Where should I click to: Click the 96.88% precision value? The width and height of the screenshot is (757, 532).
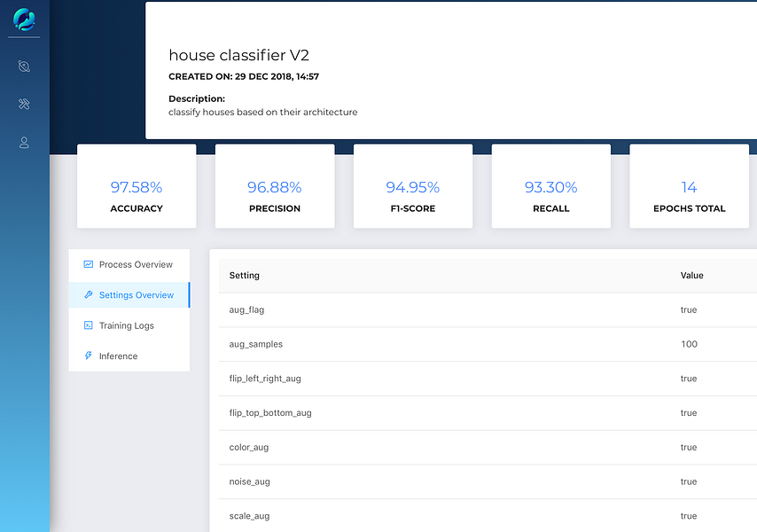[274, 187]
